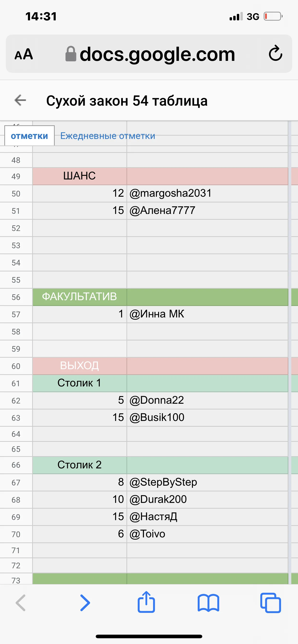Tap the pink ВЫХОД header cell
The height and width of the screenshot is (644, 298).
click(79, 366)
